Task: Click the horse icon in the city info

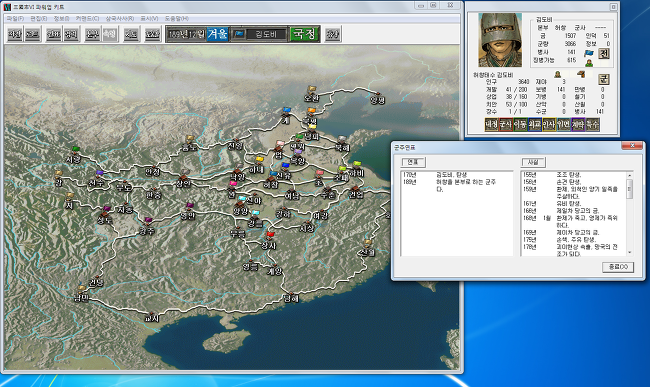Action: coord(581,74)
